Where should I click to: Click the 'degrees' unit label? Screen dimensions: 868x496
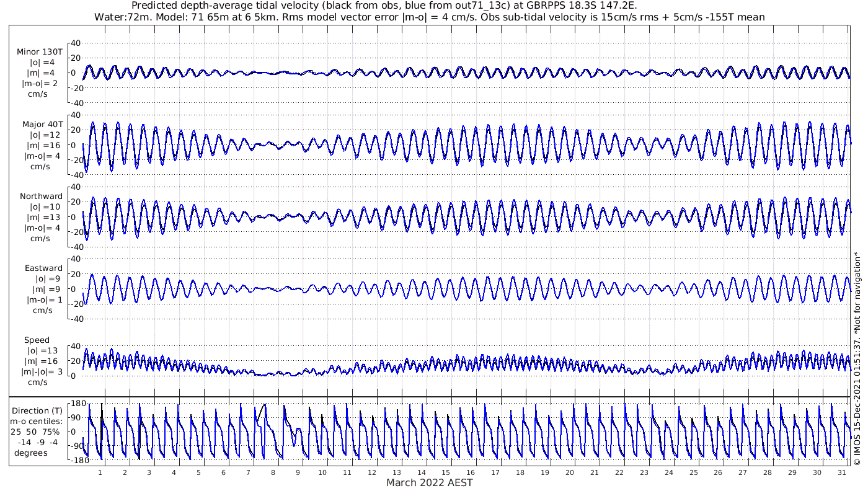[x=31, y=453]
